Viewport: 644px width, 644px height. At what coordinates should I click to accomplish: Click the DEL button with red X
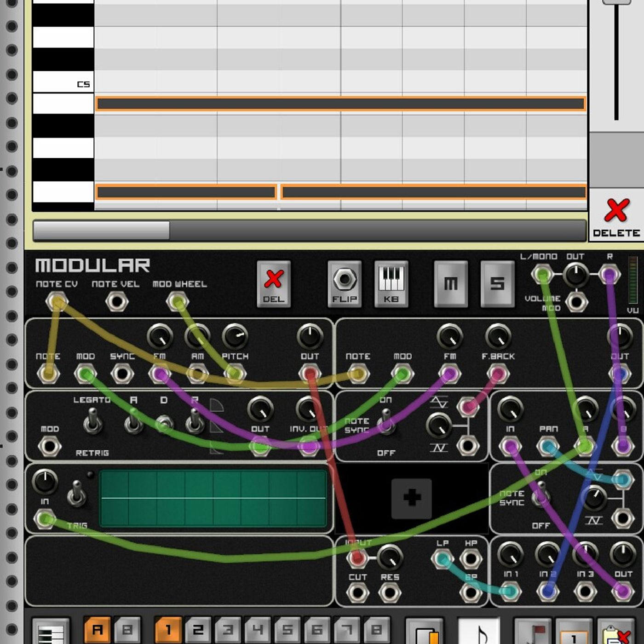273,284
